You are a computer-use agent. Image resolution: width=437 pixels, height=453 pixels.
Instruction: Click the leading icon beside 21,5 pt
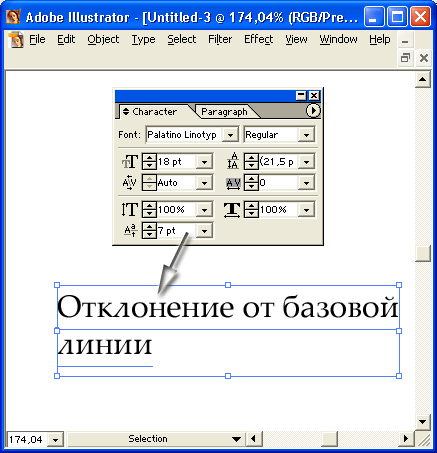pos(233,161)
